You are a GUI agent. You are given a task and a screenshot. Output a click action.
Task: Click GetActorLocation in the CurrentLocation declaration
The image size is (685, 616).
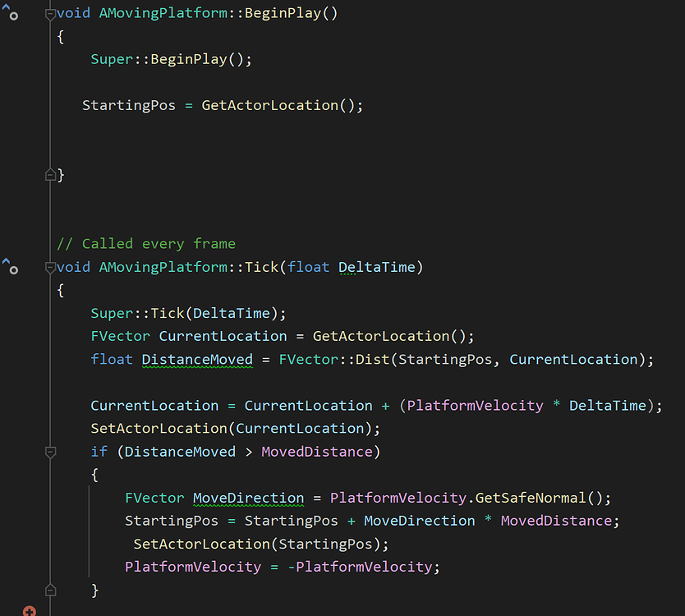[381, 336]
